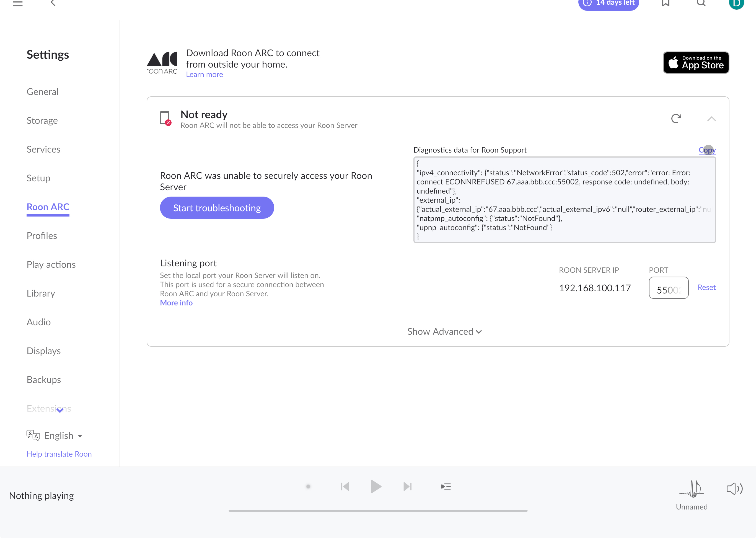Image resolution: width=756 pixels, height=538 pixels.
Task: Click the port number input field
Action: pos(669,287)
